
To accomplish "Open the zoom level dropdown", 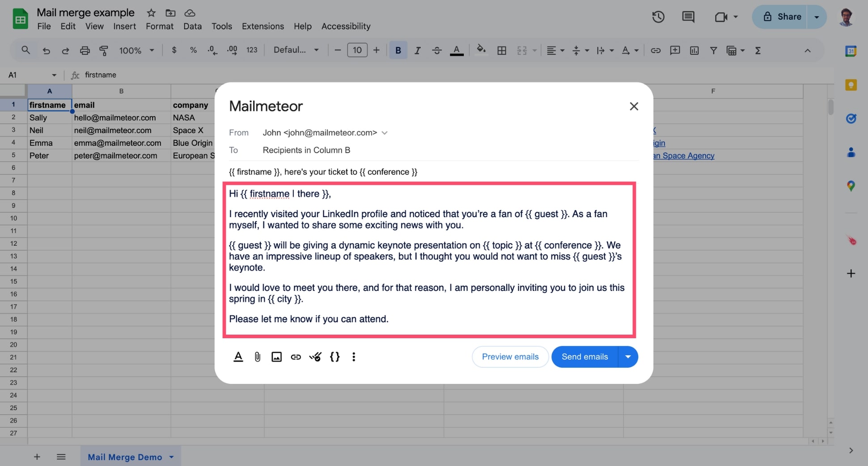I will point(136,50).
